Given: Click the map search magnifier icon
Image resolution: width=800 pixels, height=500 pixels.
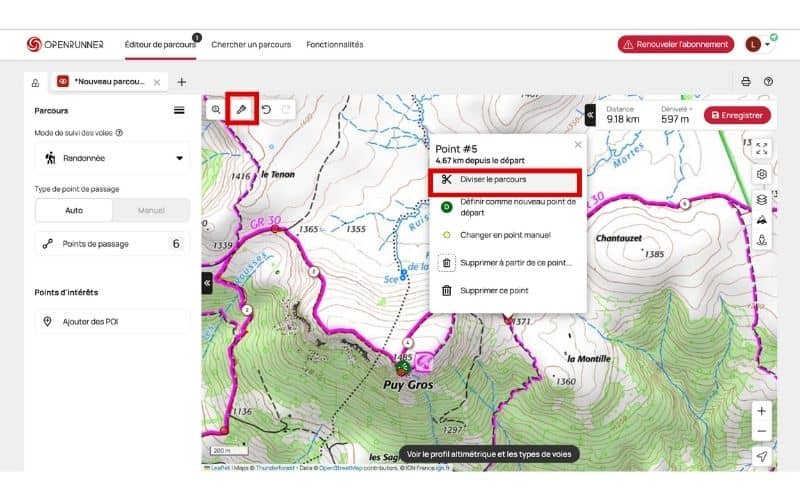Looking at the screenshot, I should pyautogui.click(x=215, y=109).
